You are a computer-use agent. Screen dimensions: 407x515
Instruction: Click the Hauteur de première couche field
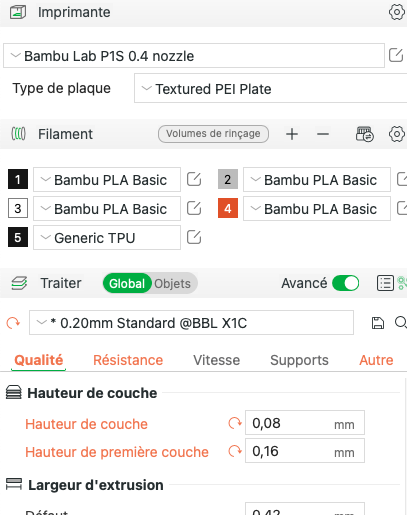[305, 451]
